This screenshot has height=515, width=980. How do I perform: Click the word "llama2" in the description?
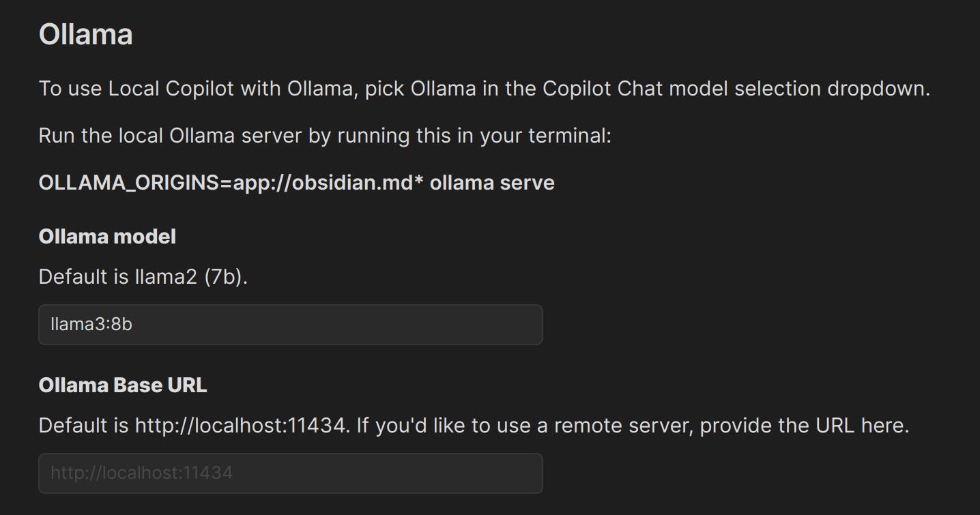coord(166,277)
